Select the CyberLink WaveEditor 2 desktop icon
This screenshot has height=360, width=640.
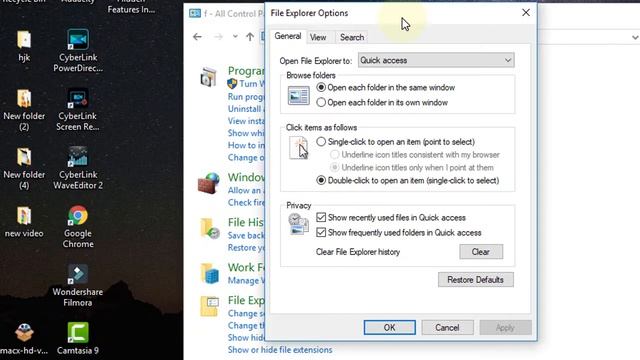(x=78, y=157)
